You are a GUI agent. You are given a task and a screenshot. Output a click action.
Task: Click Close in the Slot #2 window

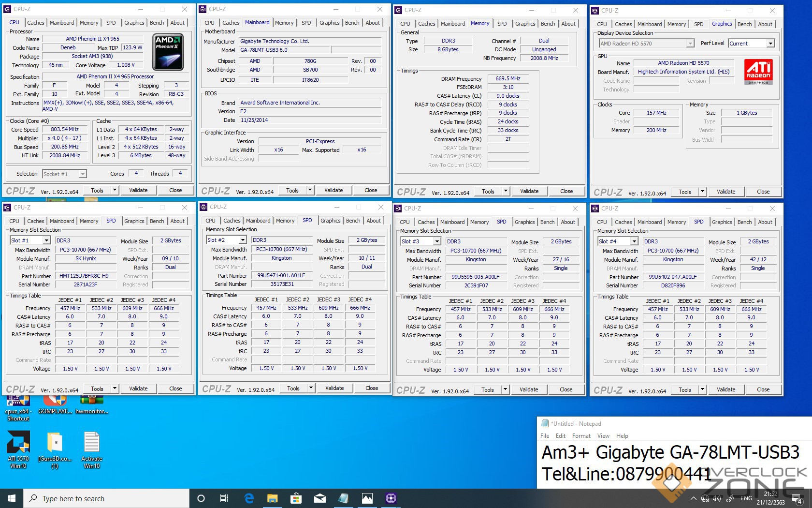(372, 388)
